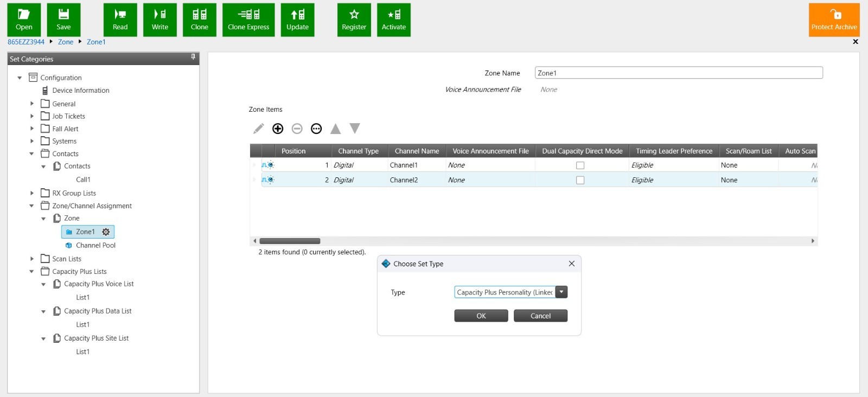
Task: Click the Protect Archive button
Action: click(x=834, y=20)
